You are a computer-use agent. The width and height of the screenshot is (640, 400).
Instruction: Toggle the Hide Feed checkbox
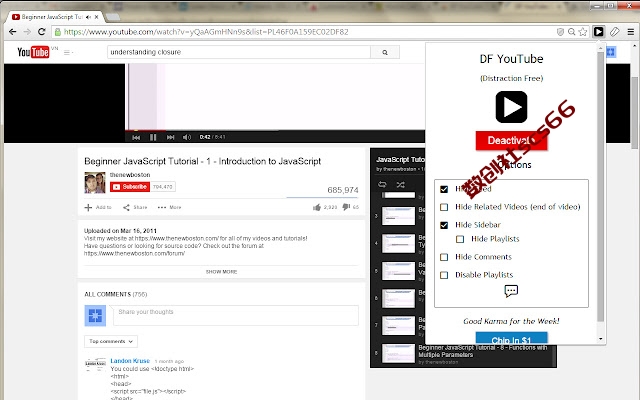click(x=444, y=189)
